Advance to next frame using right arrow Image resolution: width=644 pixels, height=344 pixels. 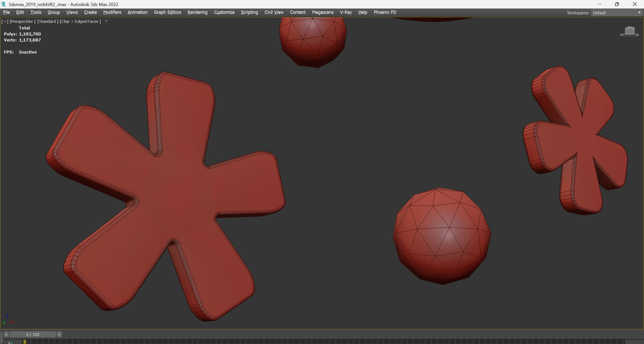click(x=59, y=334)
